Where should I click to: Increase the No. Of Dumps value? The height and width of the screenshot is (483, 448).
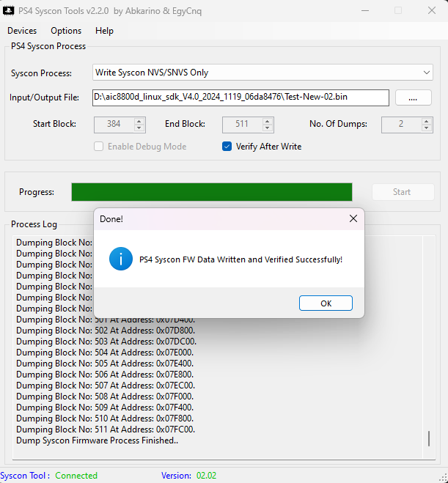point(427,121)
